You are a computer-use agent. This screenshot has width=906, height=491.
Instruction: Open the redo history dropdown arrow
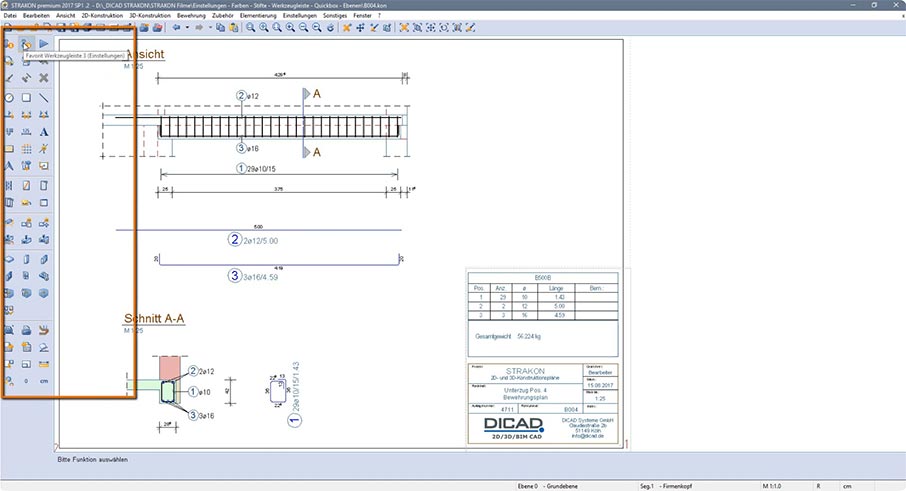coord(209,28)
